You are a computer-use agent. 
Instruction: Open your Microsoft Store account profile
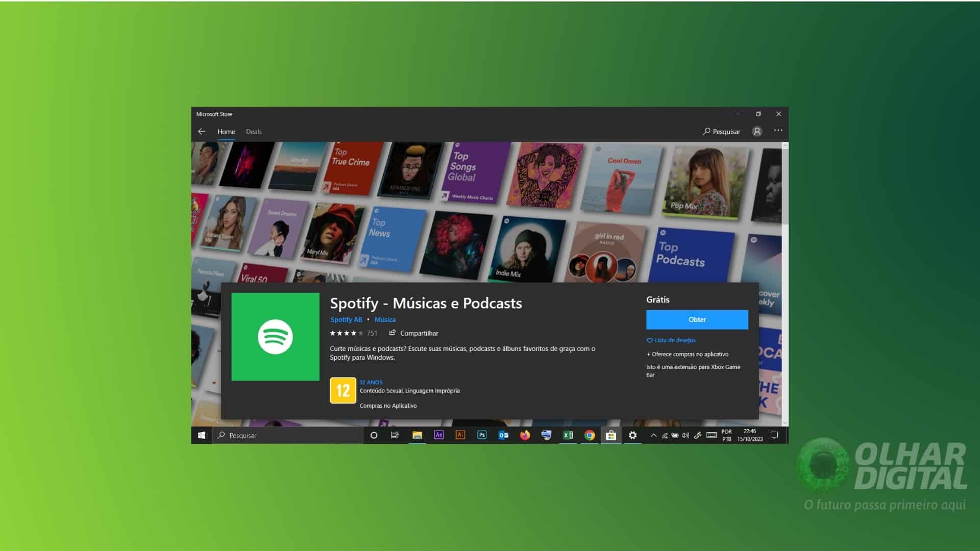757,131
